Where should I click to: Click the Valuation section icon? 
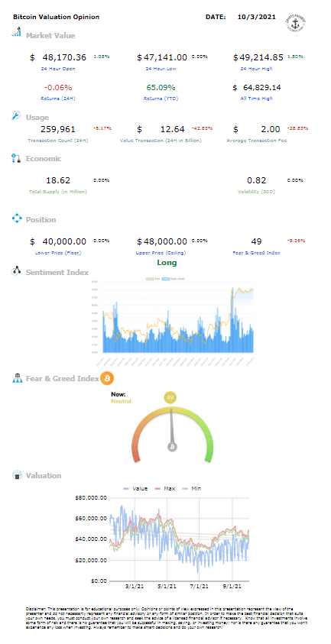point(17,474)
